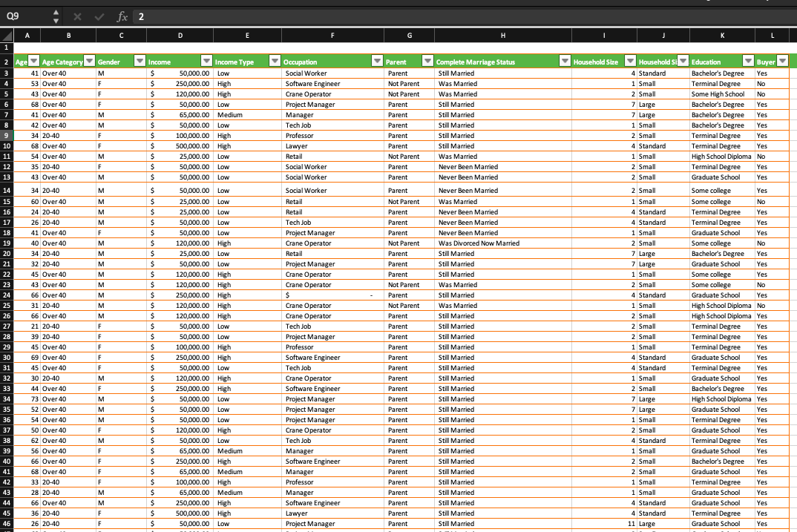
Task: Open the Gender filter dropdown
Action: pyautogui.click(x=140, y=61)
